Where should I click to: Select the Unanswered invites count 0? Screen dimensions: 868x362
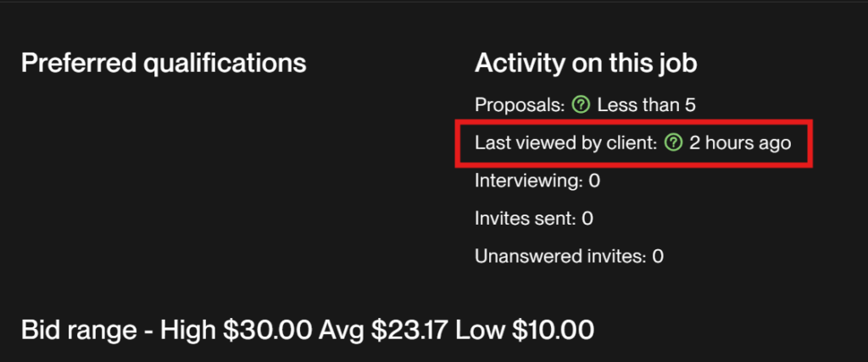pyautogui.click(x=658, y=255)
